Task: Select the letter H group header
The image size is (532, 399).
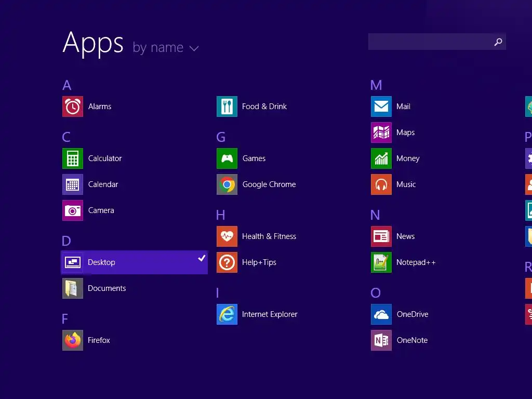Action: 220,215
